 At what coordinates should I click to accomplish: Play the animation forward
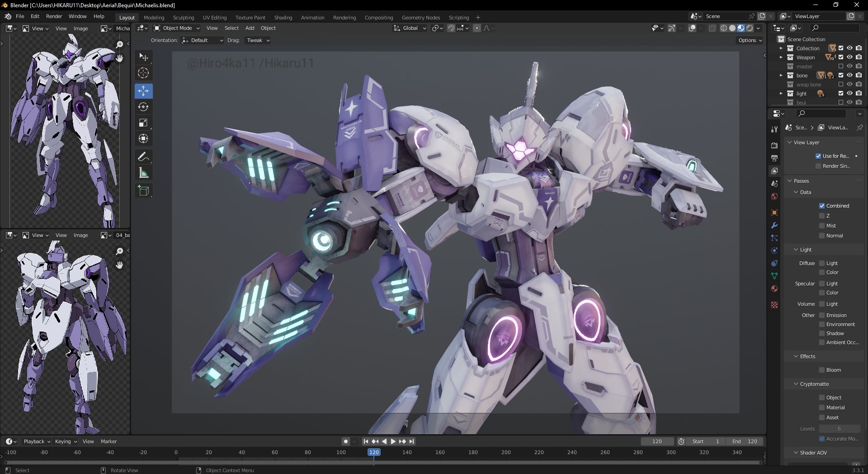tap(393, 441)
